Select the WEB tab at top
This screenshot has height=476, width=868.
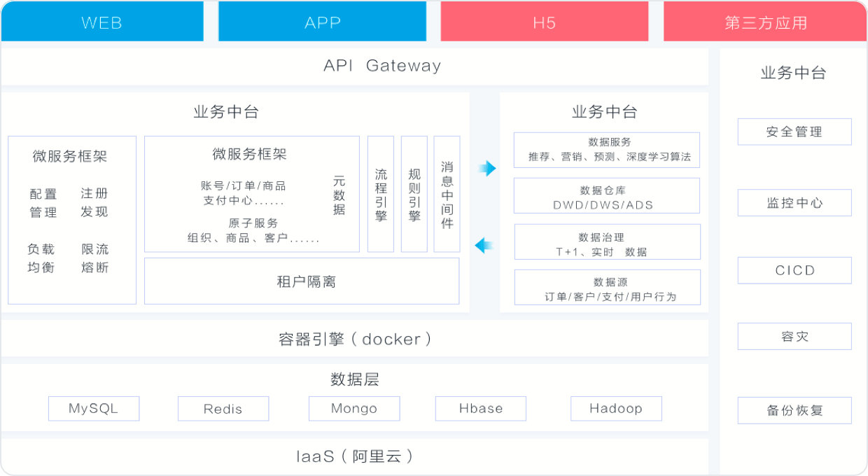click(x=102, y=22)
